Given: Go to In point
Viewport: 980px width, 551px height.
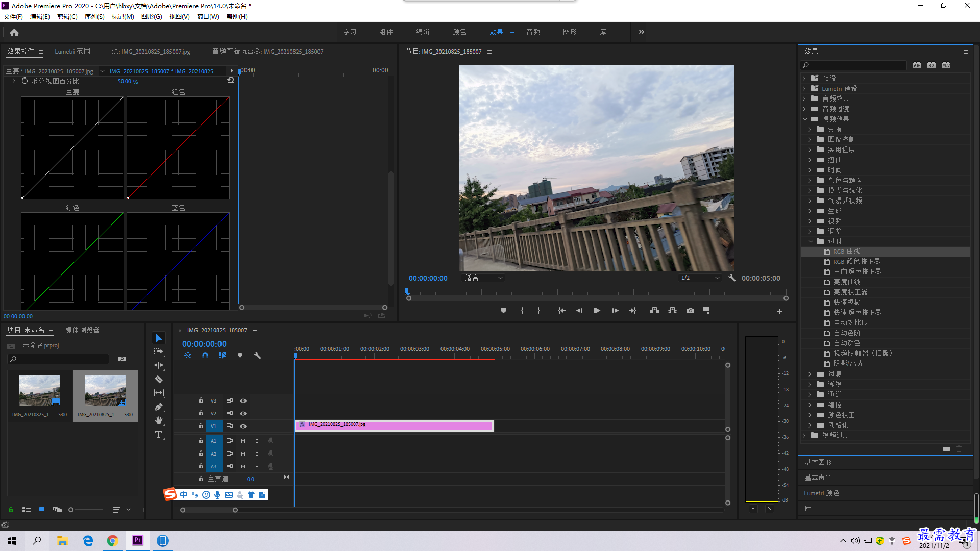Looking at the screenshot, I should [x=561, y=311].
